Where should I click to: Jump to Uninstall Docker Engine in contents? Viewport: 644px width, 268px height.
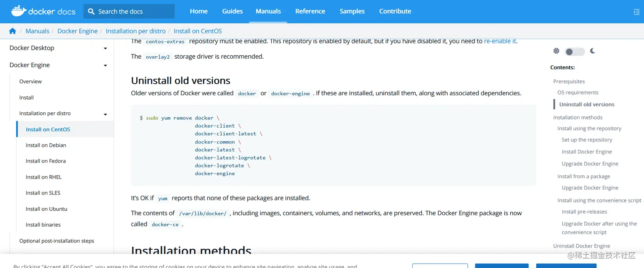click(582, 246)
